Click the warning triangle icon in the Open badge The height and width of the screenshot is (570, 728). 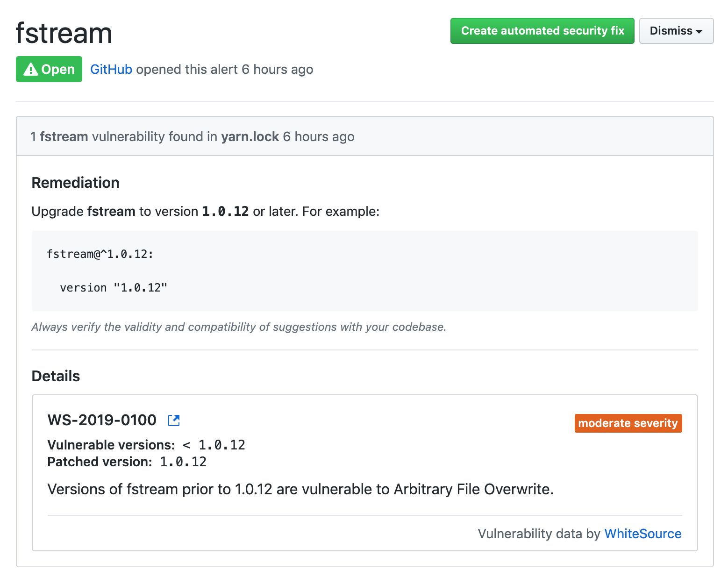31,70
